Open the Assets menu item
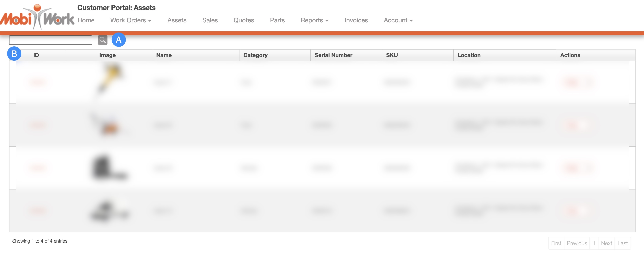Viewport: 644px width, 264px height. click(177, 20)
